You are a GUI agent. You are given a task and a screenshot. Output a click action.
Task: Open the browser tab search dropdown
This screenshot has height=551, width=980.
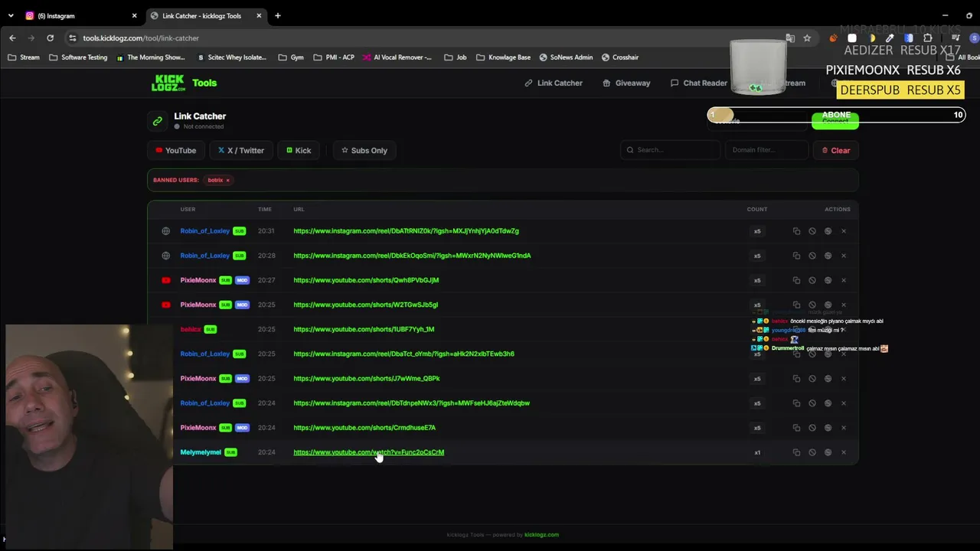click(x=11, y=15)
